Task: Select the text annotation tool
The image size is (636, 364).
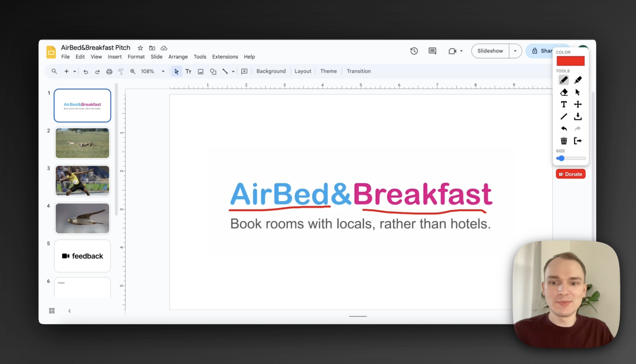Action: pyautogui.click(x=564, y=104)
